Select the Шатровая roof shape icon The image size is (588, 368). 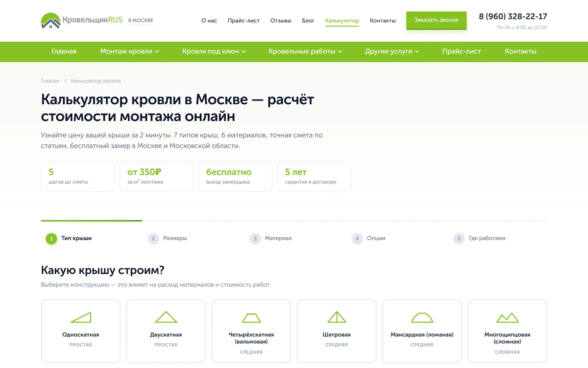click(x=337, y=317)
